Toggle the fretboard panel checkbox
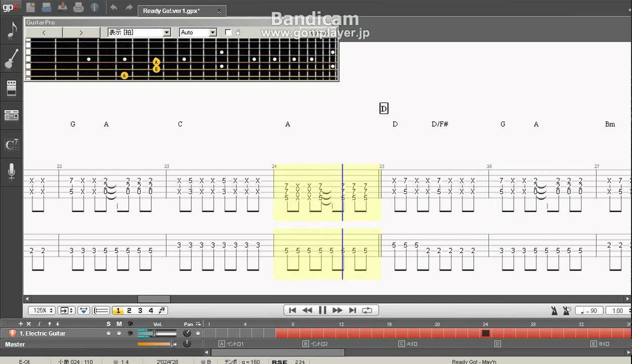The height and width of the screenshot is (364, 632). (228, 32)
